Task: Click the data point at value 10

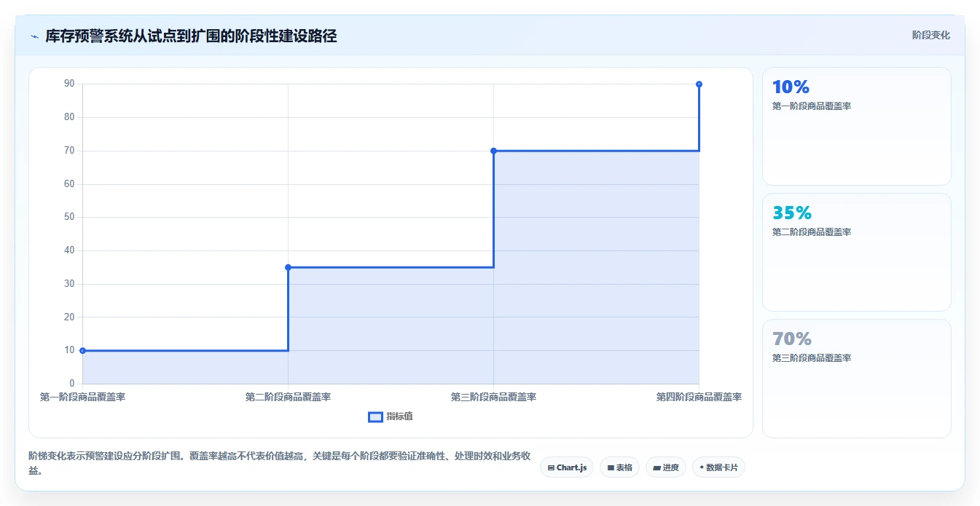Action: (x=82, y=350)
